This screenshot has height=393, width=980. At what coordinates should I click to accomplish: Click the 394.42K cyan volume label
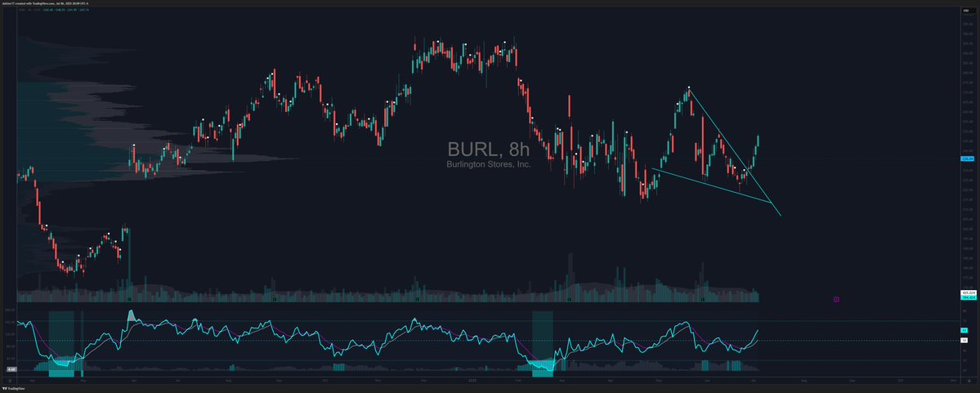[x=967, y=297]
